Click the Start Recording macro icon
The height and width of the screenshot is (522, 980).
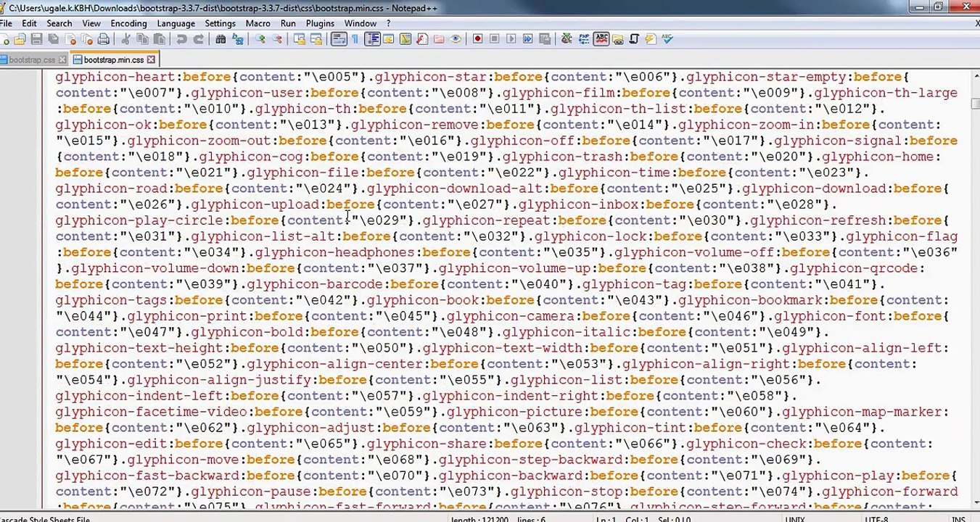pos(477,39)
